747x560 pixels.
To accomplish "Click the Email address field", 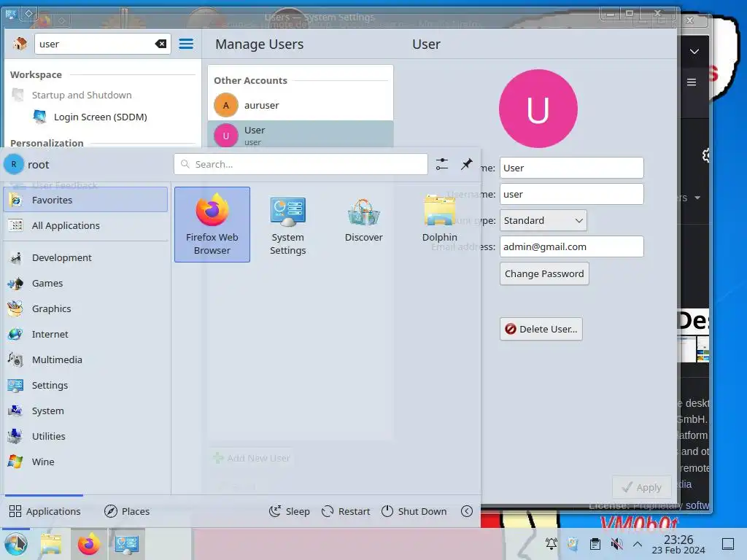I will click(571, 246).
